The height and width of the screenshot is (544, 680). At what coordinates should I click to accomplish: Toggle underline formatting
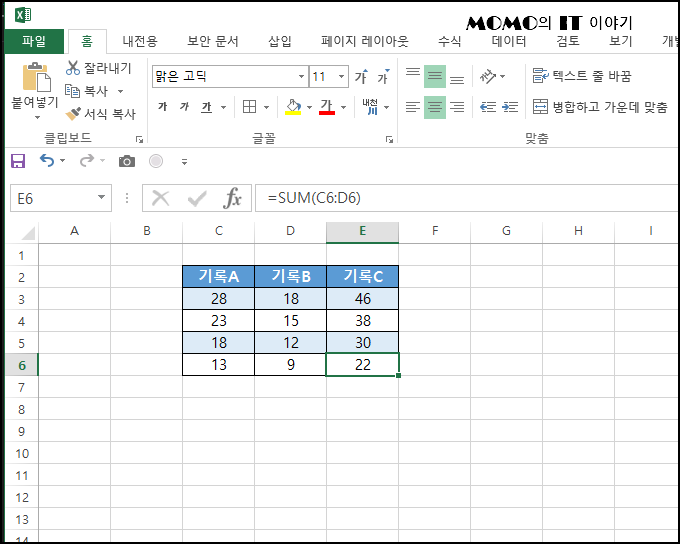coord(206,107)
